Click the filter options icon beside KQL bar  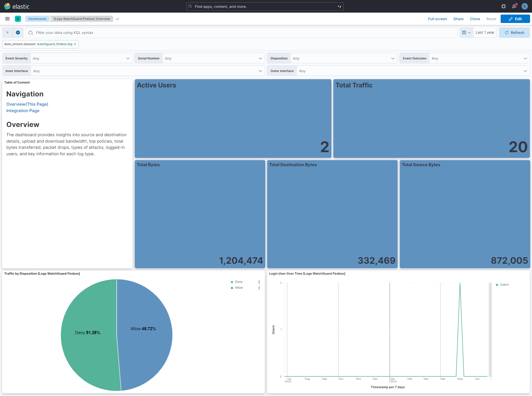(x=7, y=33)
